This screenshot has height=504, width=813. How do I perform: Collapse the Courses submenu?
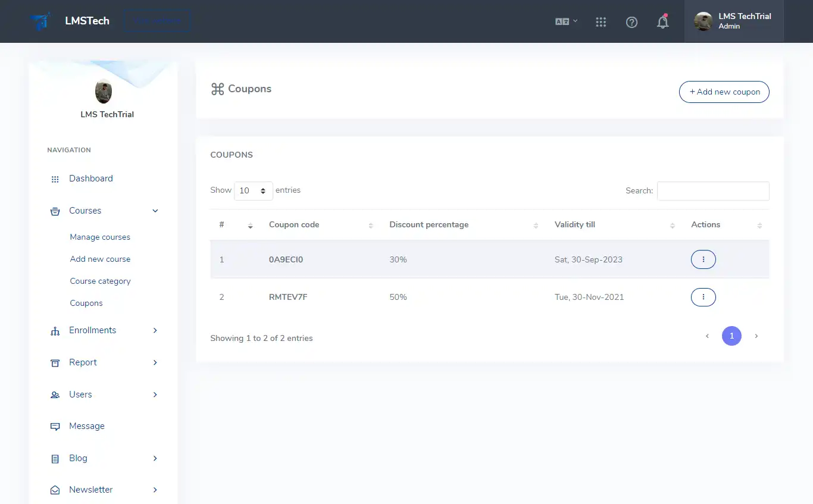coord(155,211)
